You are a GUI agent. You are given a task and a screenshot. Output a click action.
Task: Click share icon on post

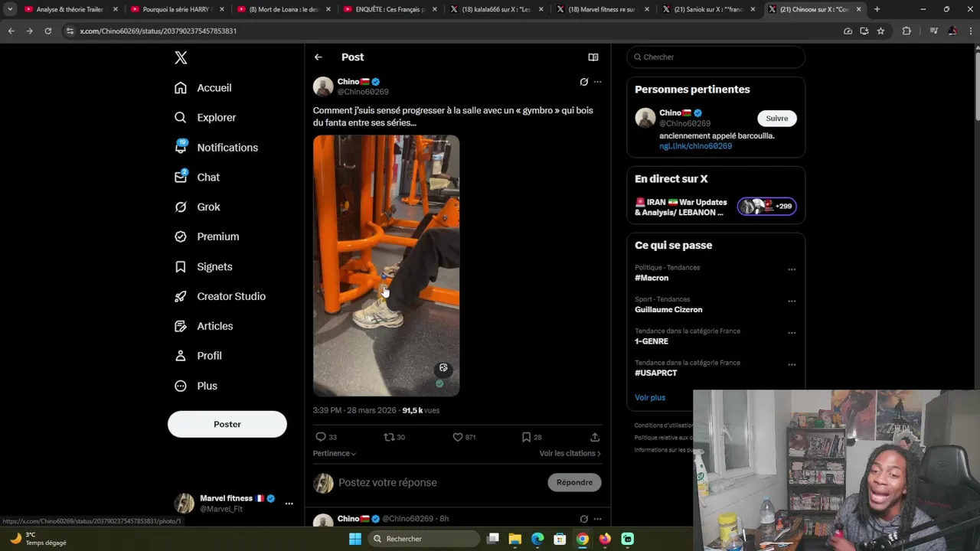coord(595,437)
